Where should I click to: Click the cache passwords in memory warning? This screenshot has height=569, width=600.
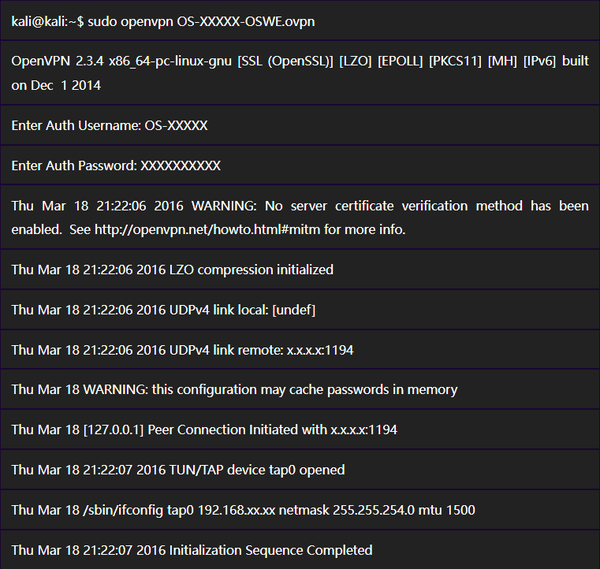click(x=234, y=389)
